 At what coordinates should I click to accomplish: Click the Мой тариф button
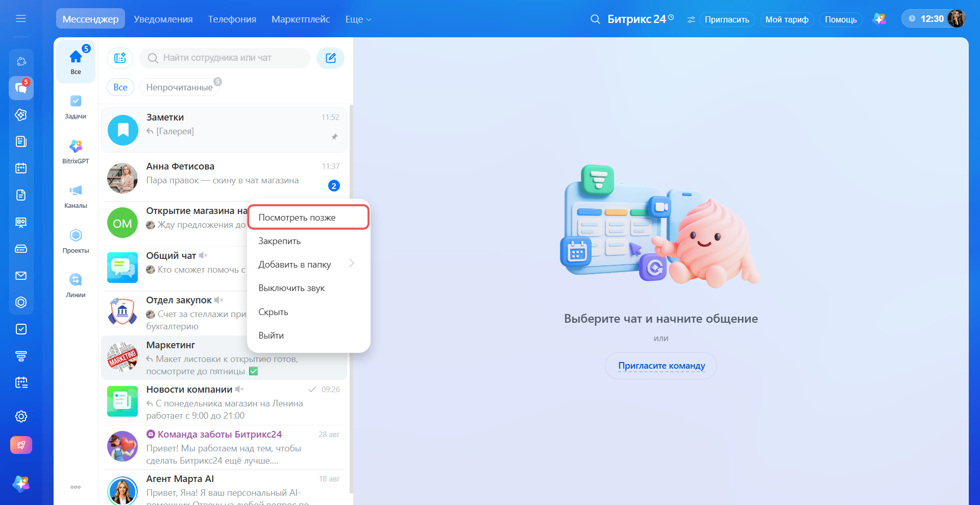click(787, 19)
